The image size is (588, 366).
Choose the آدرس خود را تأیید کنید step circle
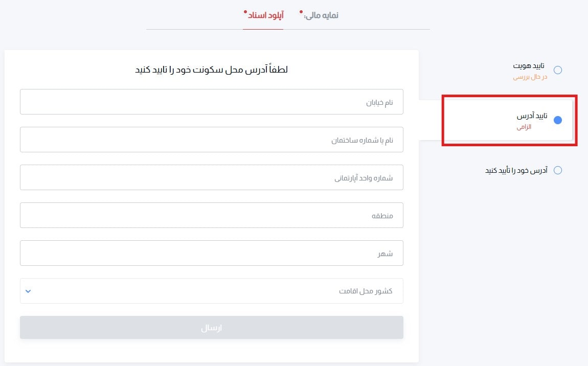[559, 170]
